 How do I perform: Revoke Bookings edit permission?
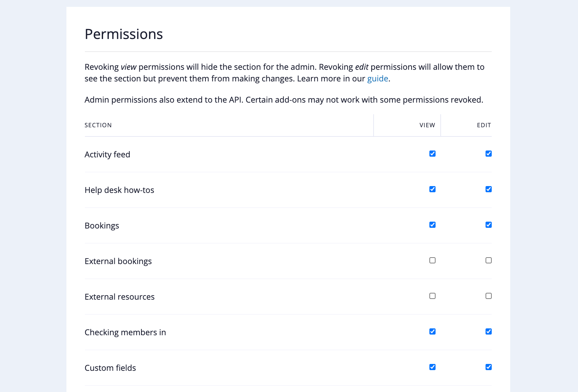coord(489,225)
